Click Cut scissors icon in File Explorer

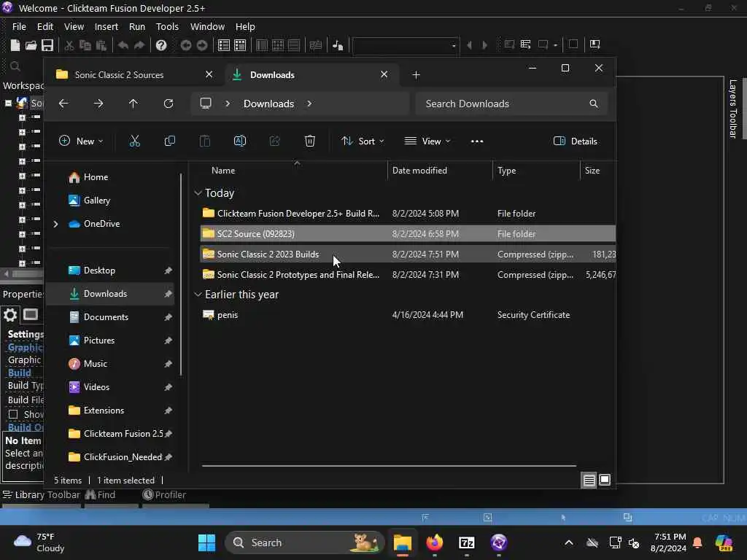[135, 141]
